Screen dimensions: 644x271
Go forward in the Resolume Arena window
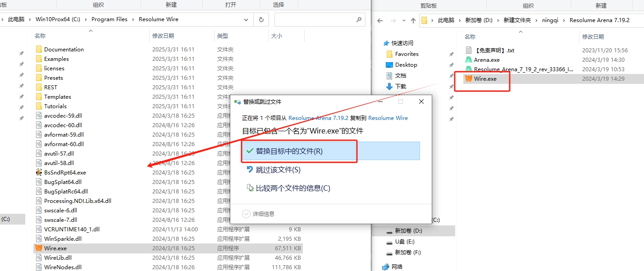coord(393,20)
